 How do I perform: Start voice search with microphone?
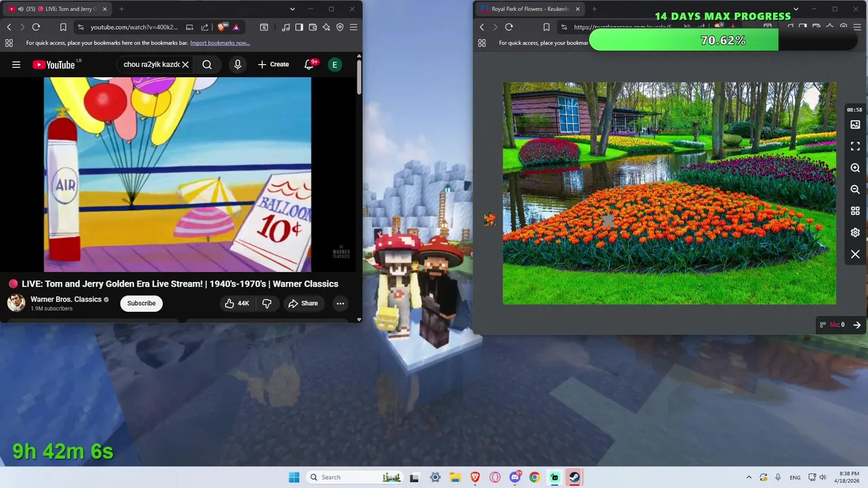coord(237,64)
